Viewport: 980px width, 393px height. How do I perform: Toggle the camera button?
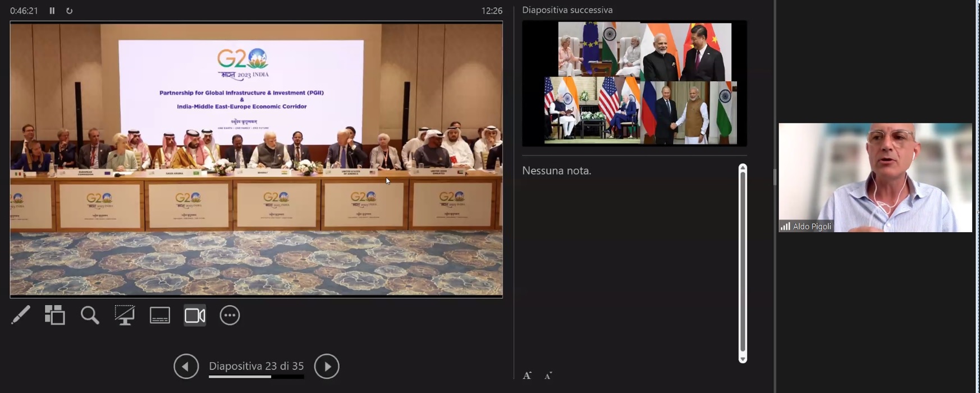pos(195,315)
